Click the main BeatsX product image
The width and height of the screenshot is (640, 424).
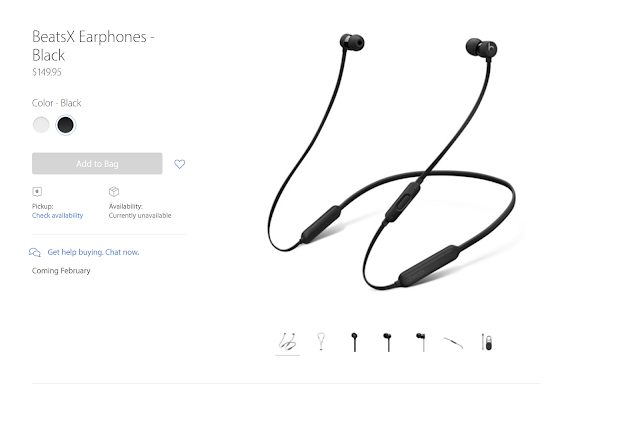(392, 162)
